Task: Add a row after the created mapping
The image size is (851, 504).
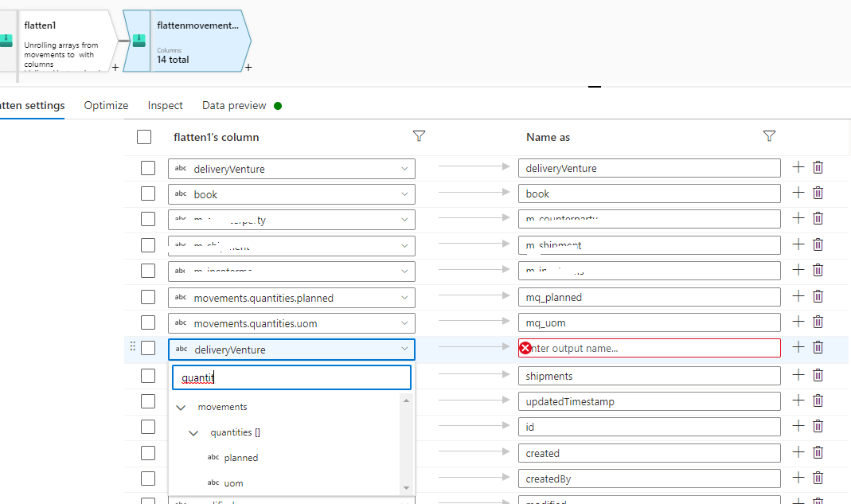Action: coord(798,452)
